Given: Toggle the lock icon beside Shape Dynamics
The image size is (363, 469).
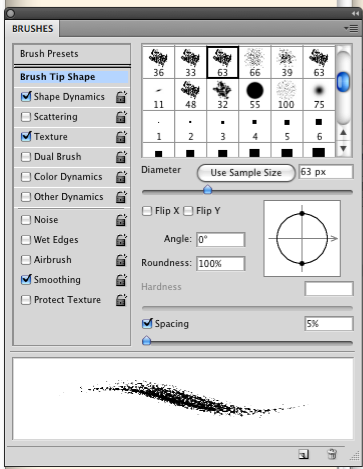Looking at the screenshot, I should (121, 97).
